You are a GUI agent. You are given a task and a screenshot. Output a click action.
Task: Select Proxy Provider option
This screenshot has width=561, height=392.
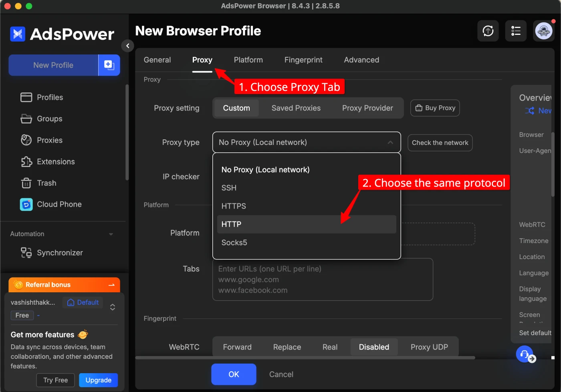pyautogui.click(x=367, y=108)
